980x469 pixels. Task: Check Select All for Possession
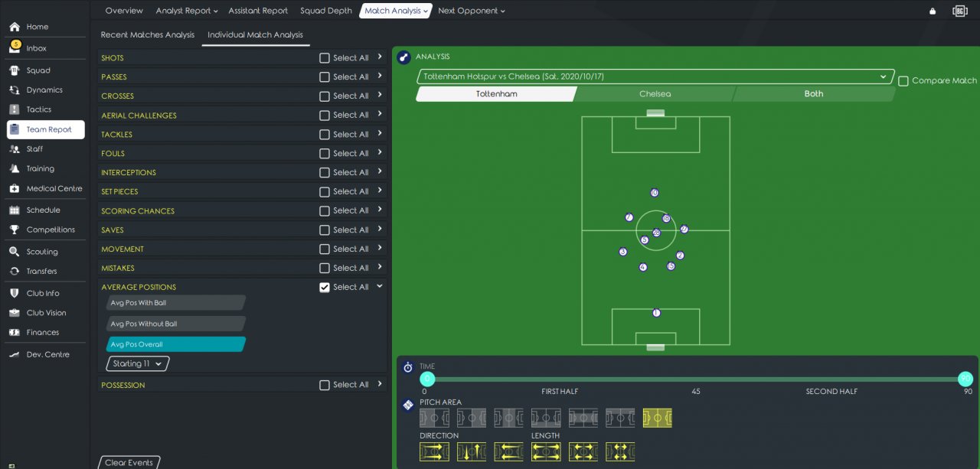(x=325, y=386)
